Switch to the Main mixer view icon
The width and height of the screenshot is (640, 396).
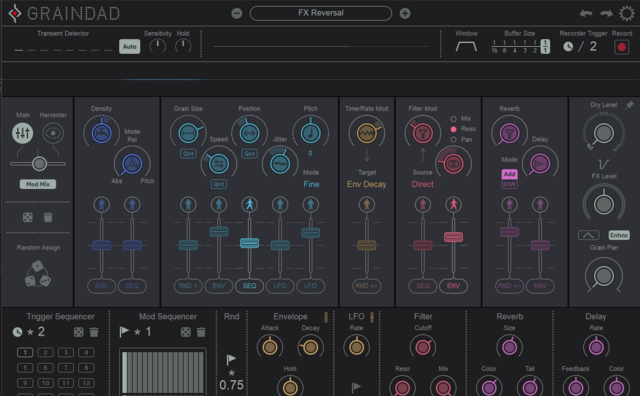(22, 133)
